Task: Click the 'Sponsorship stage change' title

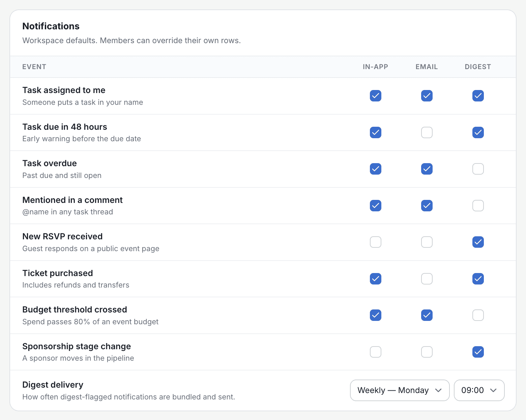Action: (77, 346)
